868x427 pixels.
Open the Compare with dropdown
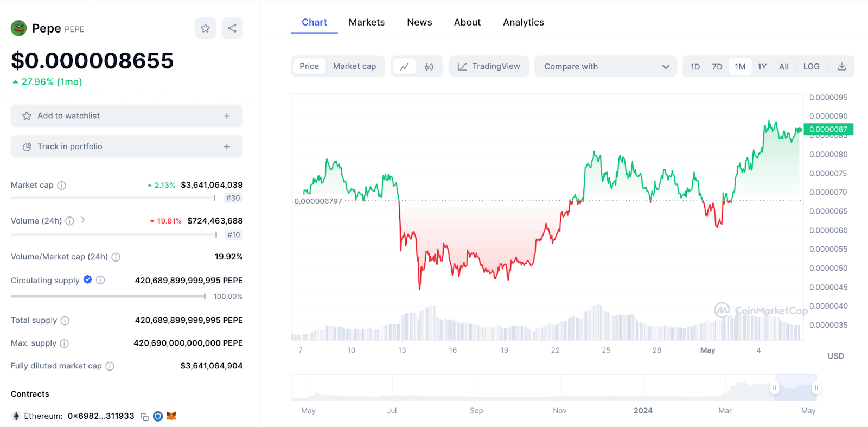click(x=605, y=66)
